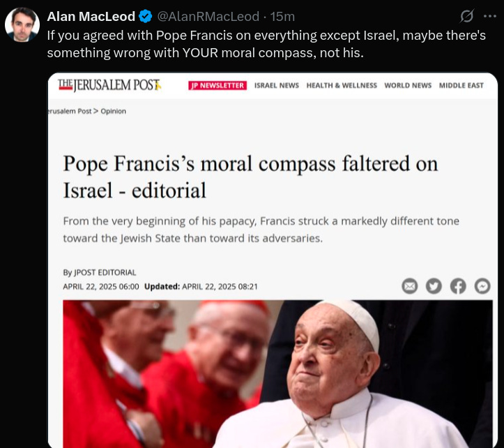Open the World News section
This screenshot has height=448, width=504.
[x=408, y=86]
